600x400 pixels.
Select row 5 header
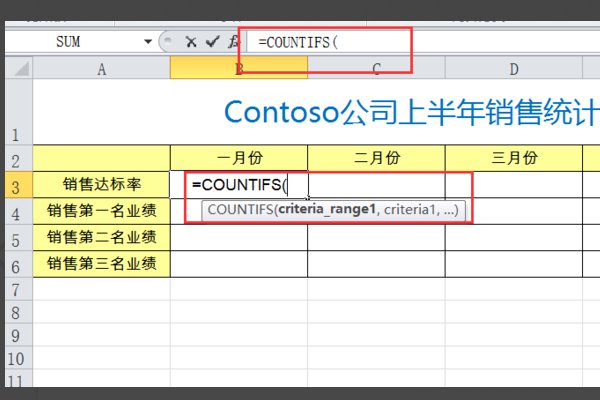19,238
